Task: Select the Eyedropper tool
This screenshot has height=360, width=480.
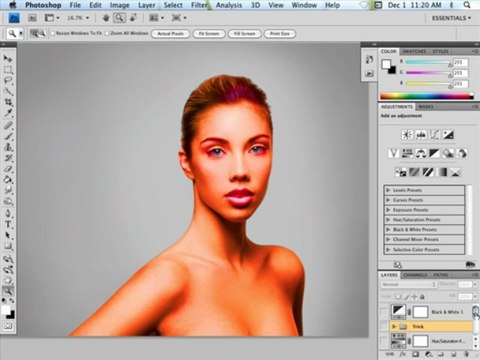Action: tap(8, 113)
